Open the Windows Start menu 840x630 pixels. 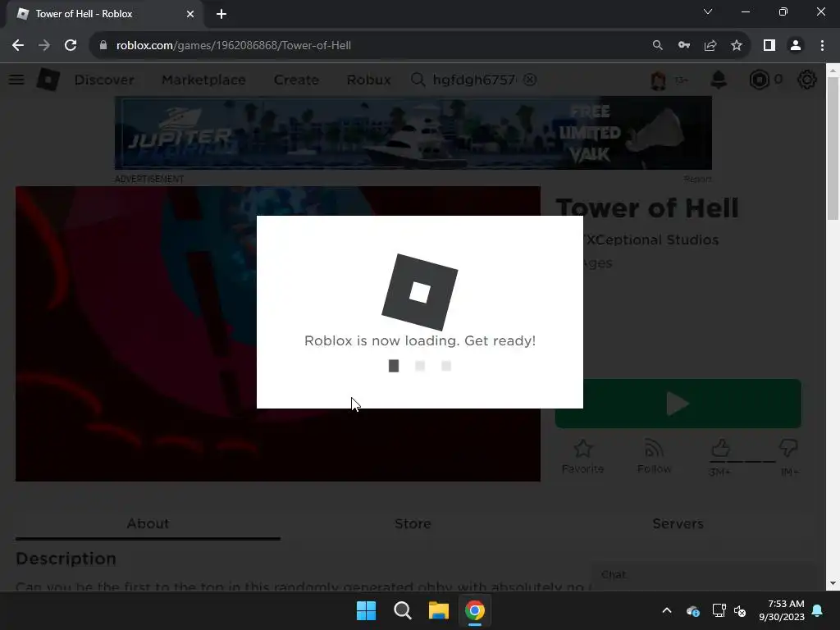click(367, 610)
